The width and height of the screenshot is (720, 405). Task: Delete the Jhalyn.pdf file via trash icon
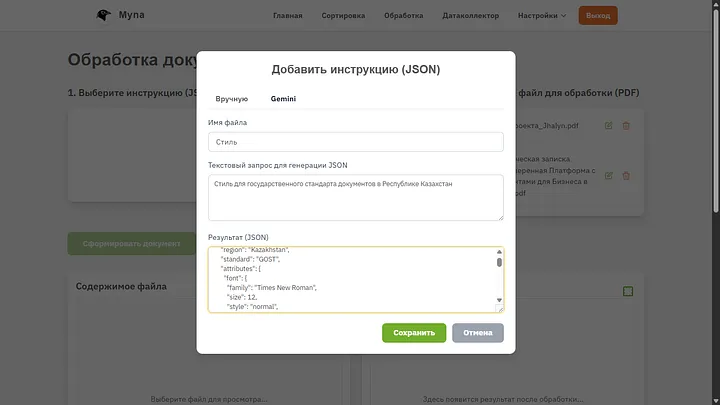[x=626, y=125]
